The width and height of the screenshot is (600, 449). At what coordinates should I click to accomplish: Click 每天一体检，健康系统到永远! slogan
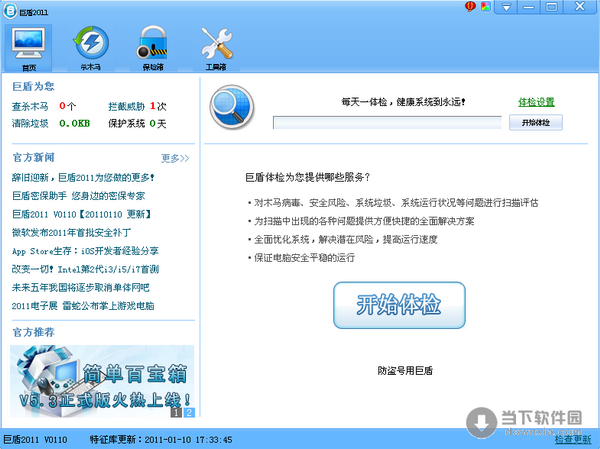pos(403,102)
